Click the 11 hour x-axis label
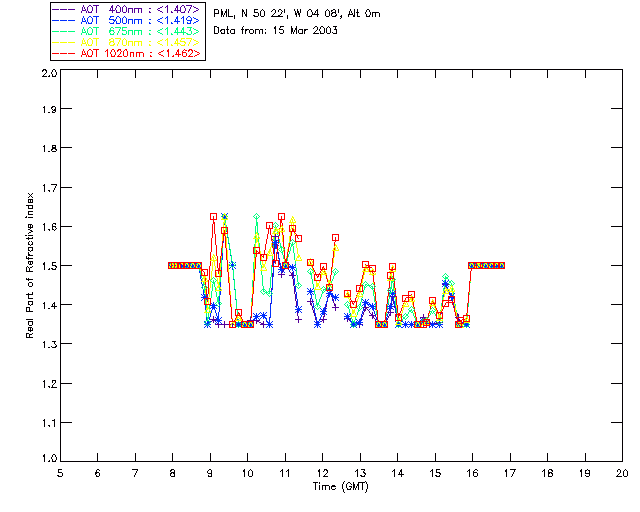 [285, 473]
